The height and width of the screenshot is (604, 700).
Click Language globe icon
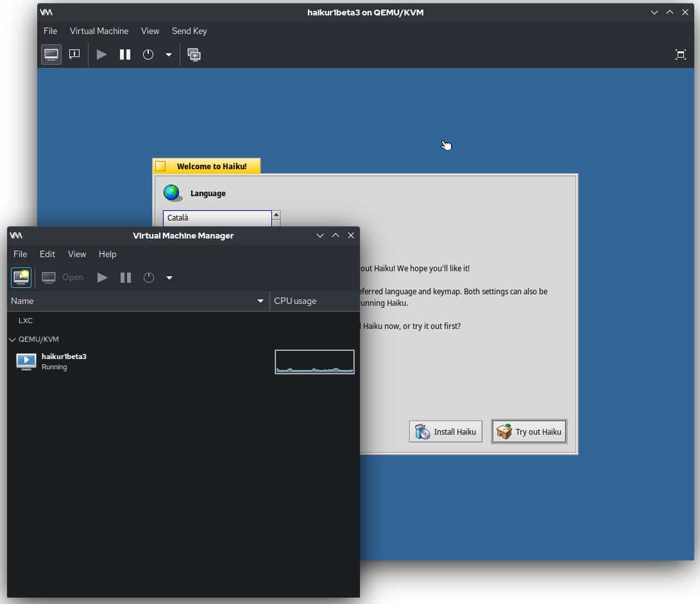[172, 193]
